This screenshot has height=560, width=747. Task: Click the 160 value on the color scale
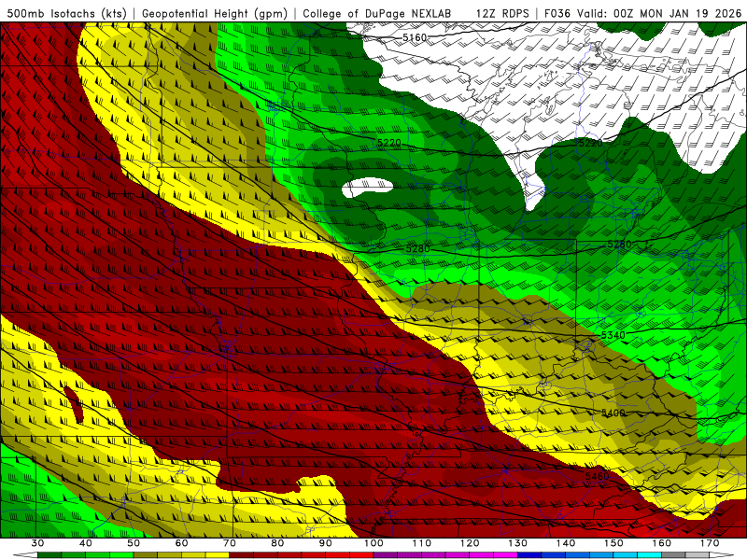pos(661,543)
